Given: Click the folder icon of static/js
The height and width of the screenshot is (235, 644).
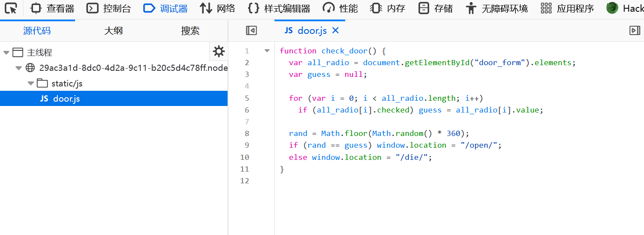Looking at the screenshot, I should tap(42, 83).
